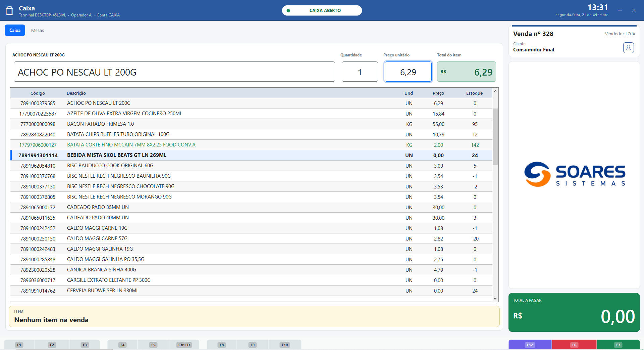Click the F4 shortcut button
This screenshot has height=350, width=644.
122,345
